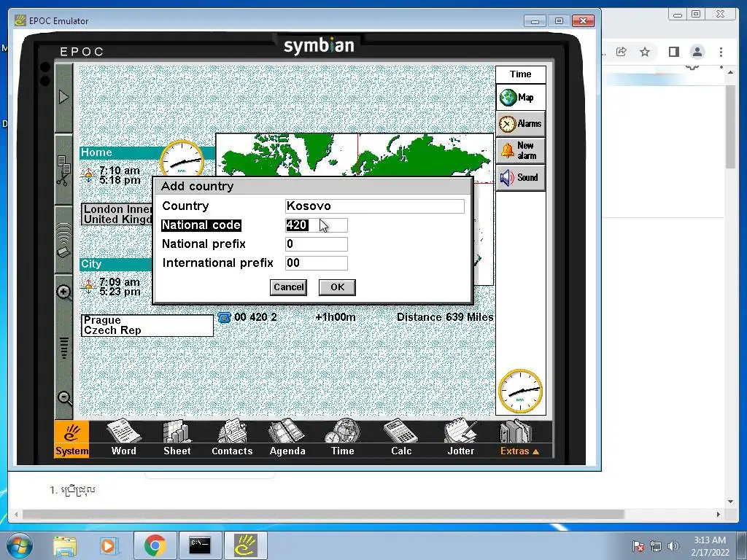
Task: Confirm Add country with OK
Action: pyautogui.click(x=337, y=287)
